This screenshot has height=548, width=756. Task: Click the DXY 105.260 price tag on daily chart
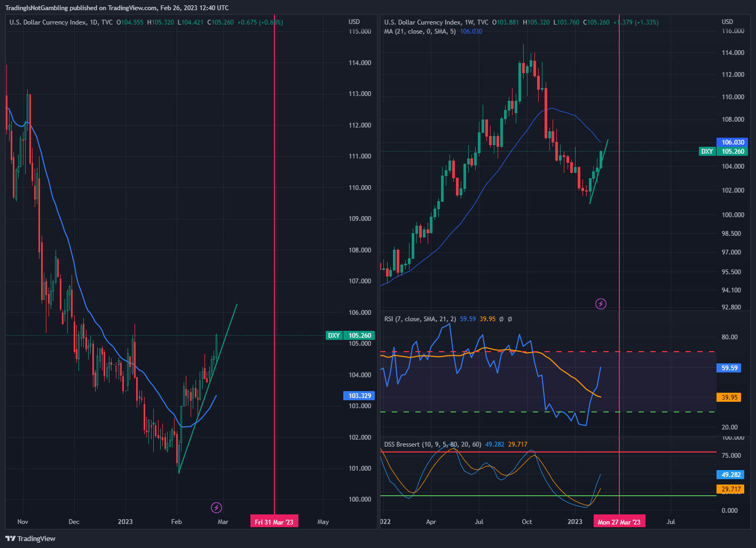pyautogui.click(x=350, y=336)
